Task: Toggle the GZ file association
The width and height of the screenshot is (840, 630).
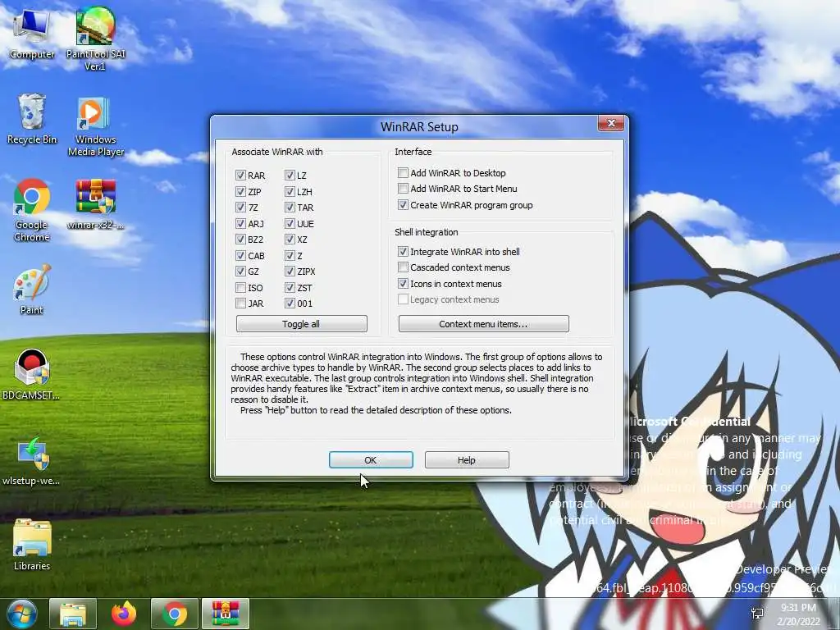Action: click(240, 272)
